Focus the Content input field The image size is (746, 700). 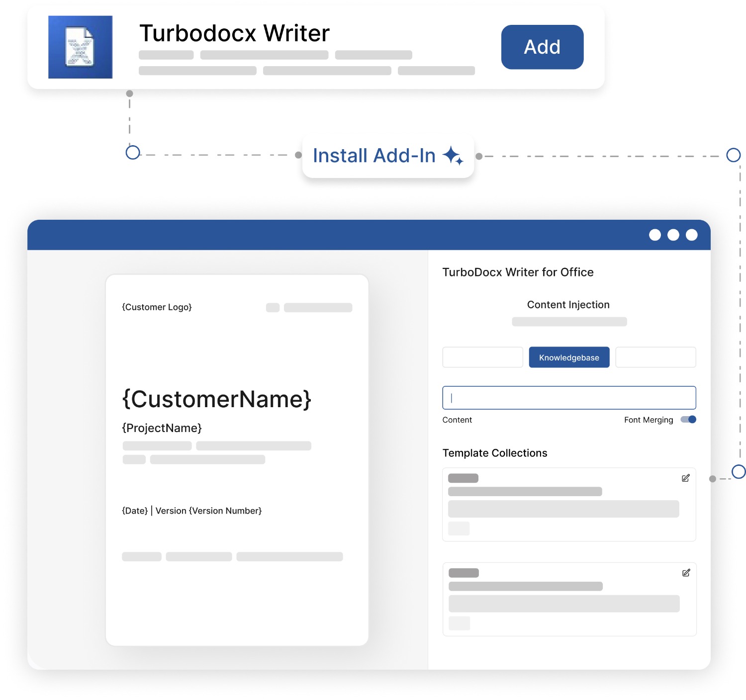click(569, 398)
